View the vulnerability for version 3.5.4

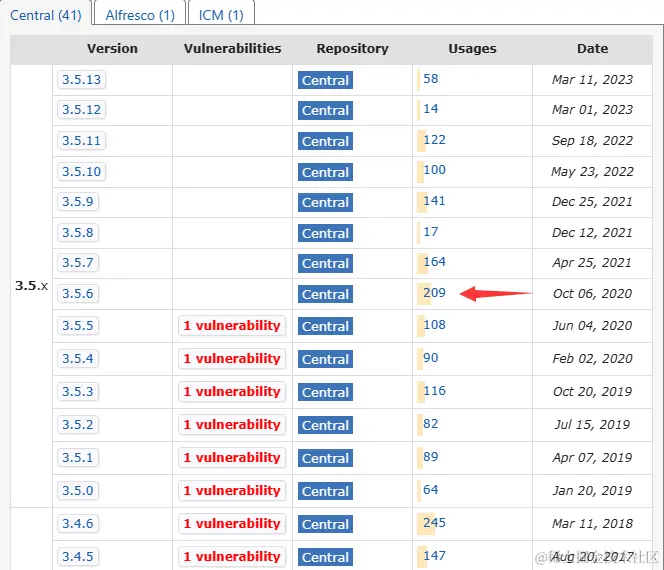(x=232, y=359)
